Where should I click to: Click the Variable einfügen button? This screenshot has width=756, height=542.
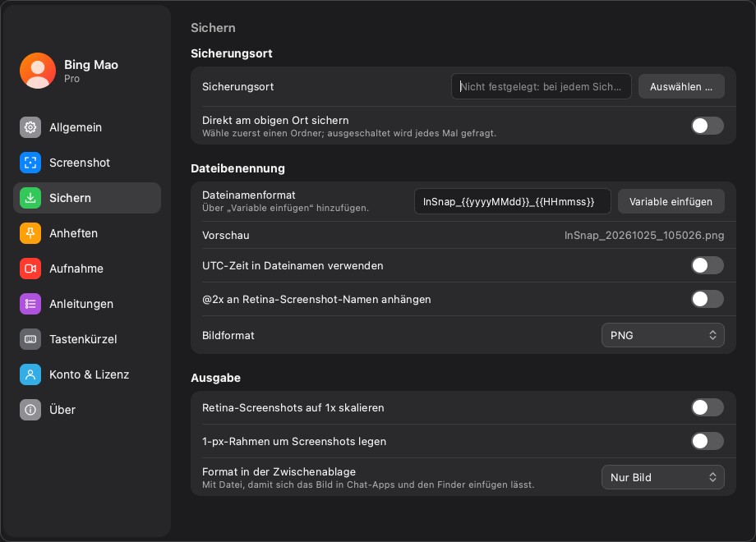coord(671,202)
